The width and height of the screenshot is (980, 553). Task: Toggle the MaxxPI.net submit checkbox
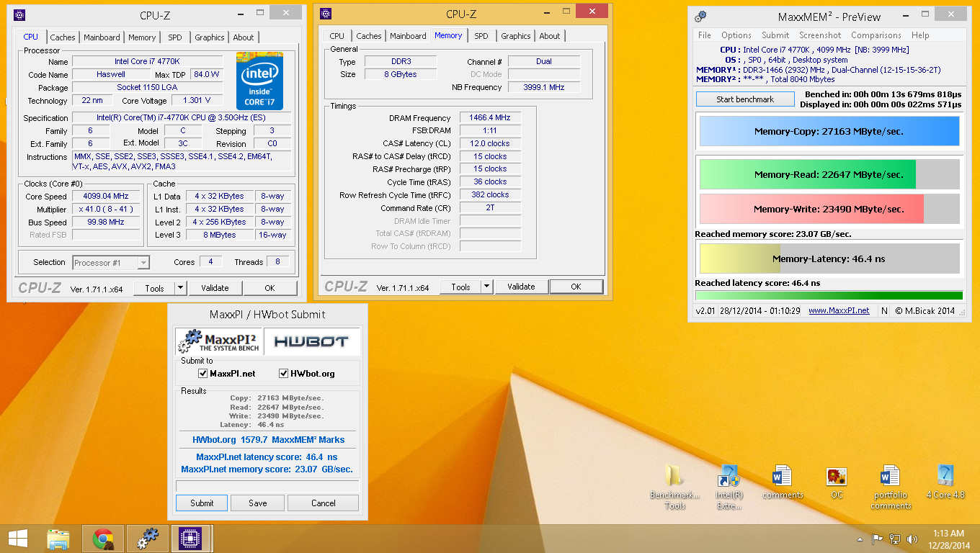point(203,374)
